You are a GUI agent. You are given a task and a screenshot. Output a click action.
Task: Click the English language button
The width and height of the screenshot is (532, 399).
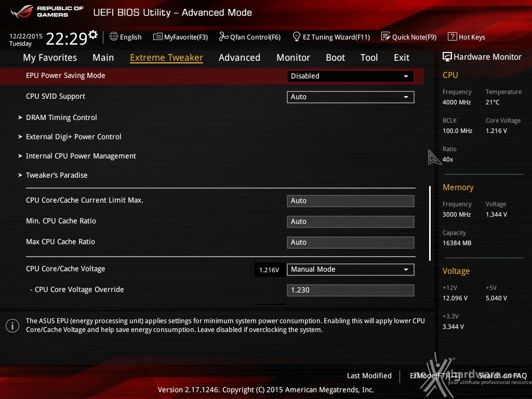[130, 37]
